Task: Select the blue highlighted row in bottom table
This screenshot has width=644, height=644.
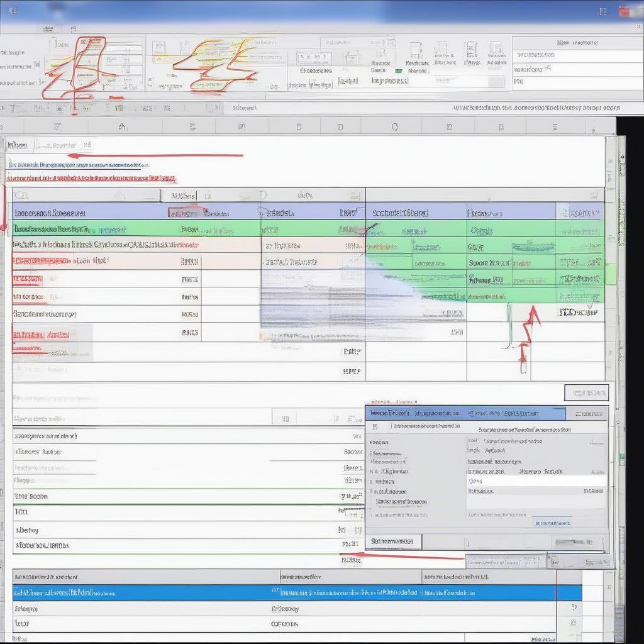Action: 297,592
